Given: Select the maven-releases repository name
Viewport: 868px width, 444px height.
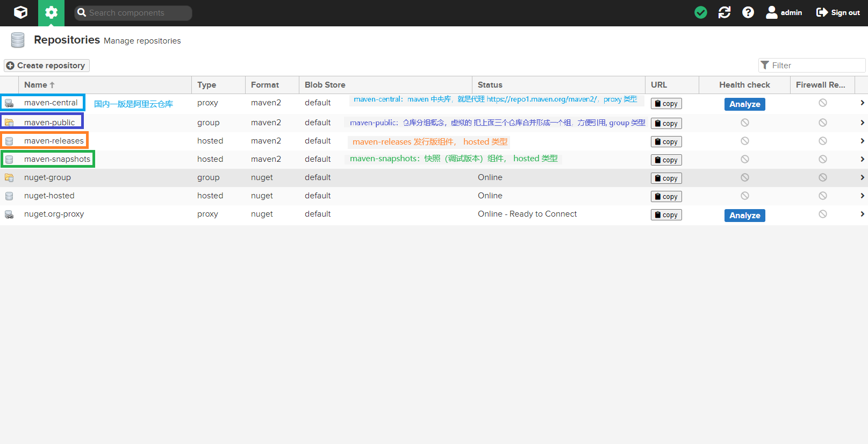Looking at the screenshot, I should coord(54,141).
